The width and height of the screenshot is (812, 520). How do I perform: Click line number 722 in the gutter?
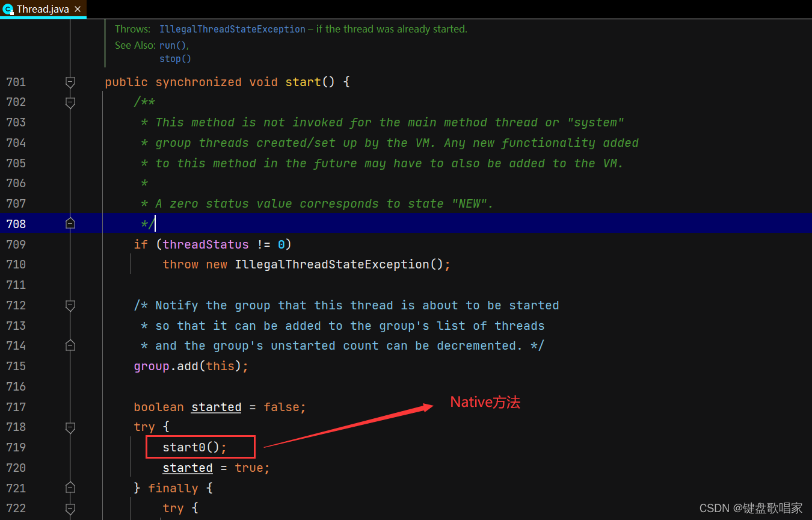16,508
